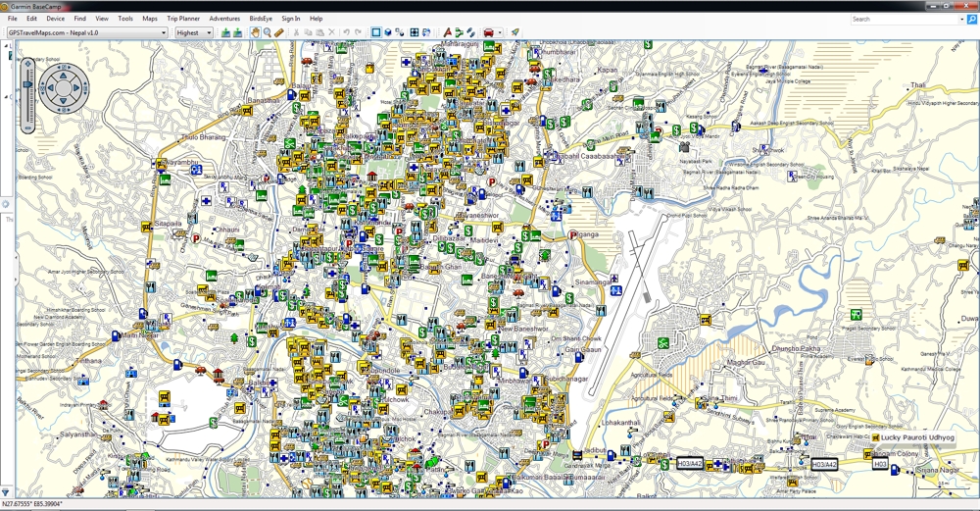Open the Sign In menu
Viewport: 980px width, 511px height.
point(291,19)
